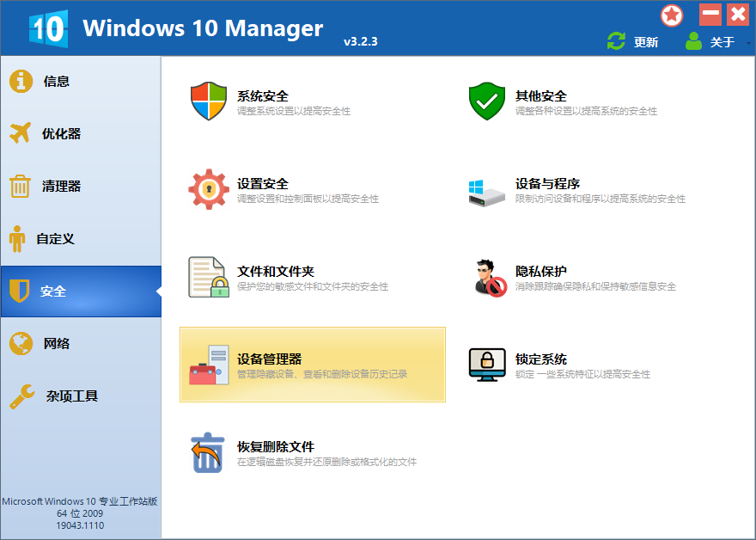Open the Restore Deleted Files trash icon

[209, 452]
